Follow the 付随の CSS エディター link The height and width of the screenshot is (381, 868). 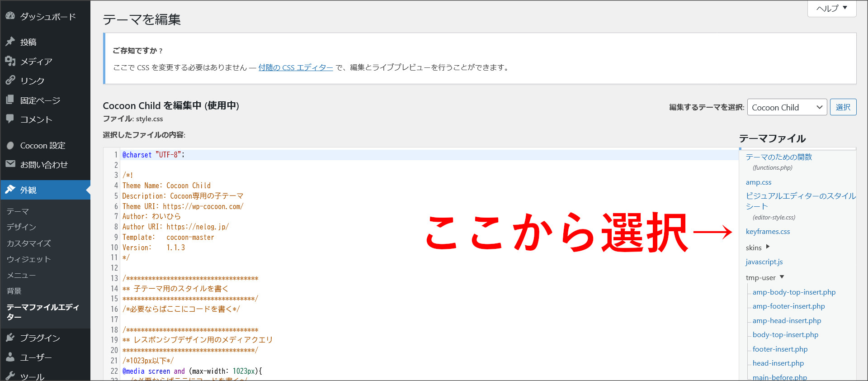[x=296, y=67]
